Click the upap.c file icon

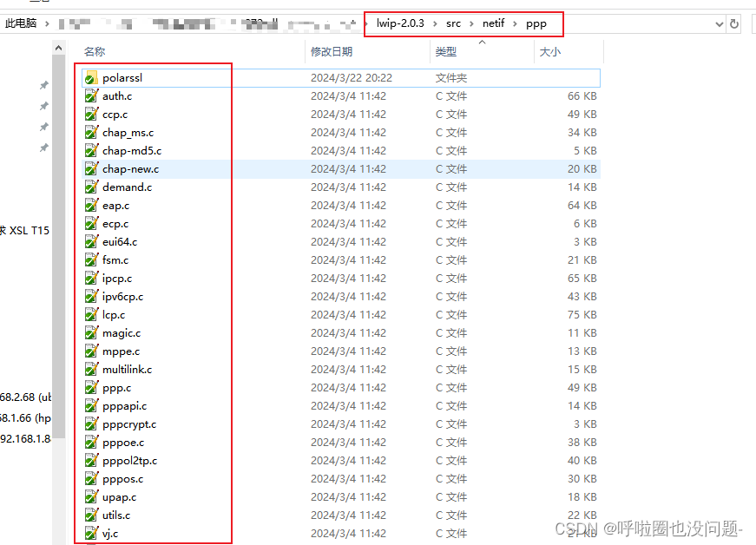[x=91, y=496]
